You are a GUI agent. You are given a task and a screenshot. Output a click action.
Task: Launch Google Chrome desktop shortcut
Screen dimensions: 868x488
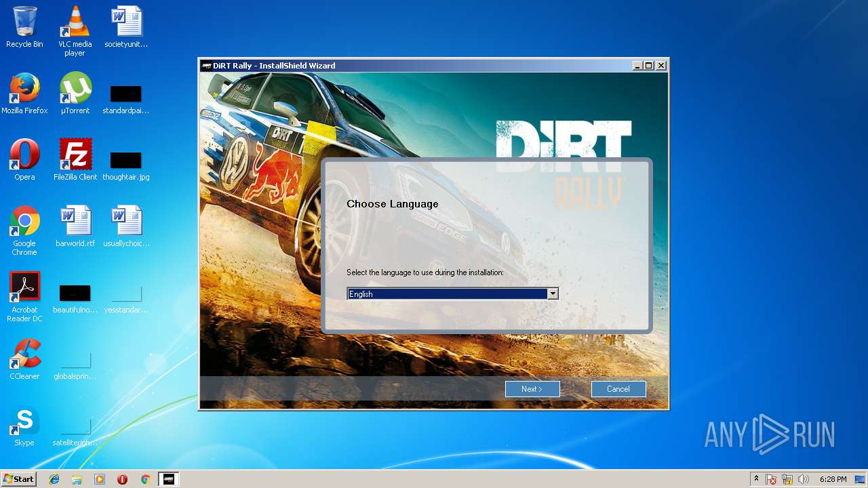coord(24,230)
